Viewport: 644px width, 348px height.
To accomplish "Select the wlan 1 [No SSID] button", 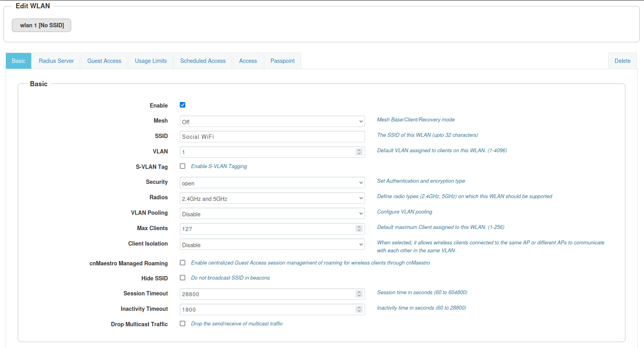I will click(41, 25).
